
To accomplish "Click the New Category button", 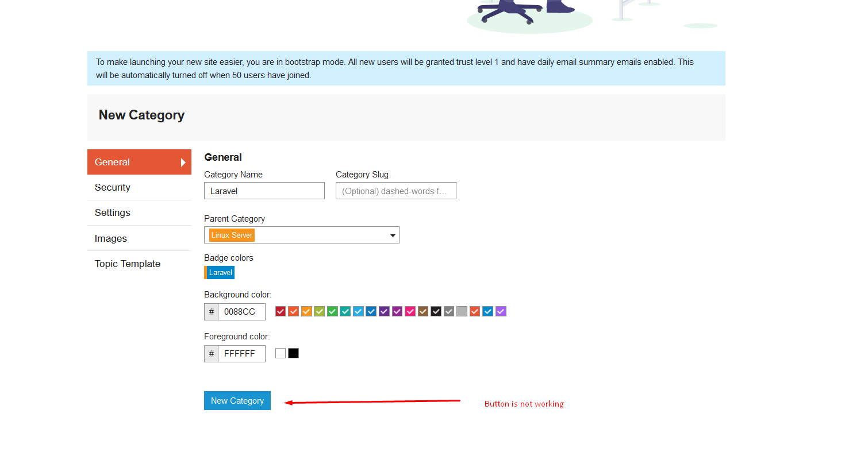I will click(237, 401).
